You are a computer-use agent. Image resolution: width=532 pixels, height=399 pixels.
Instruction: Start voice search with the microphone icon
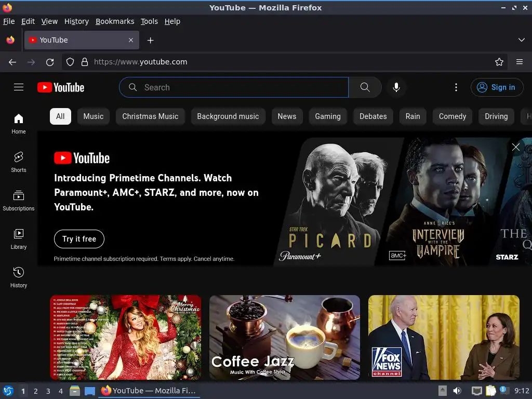coord(396,87)
